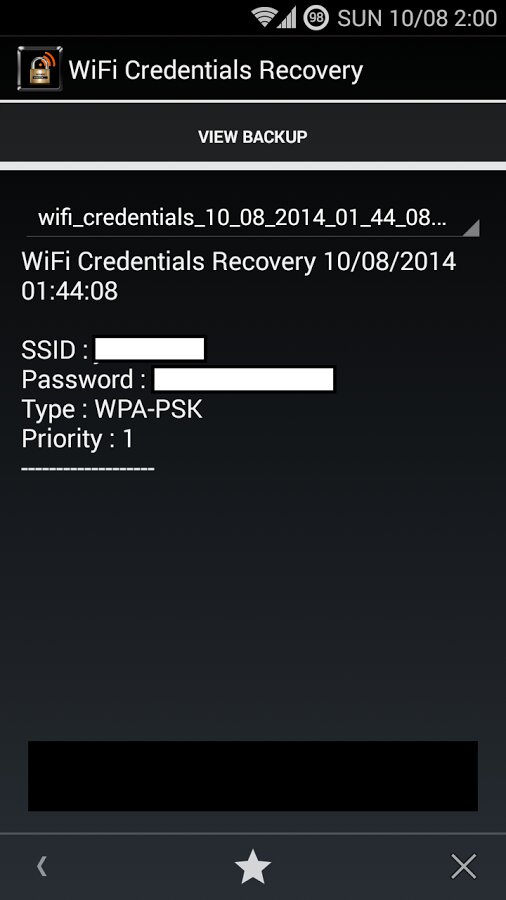This screenshot has width=506, height=900.
Task: Tap the WiFi Credentials Recovery title
Action: pyautogui.click(x=216, y=70)
